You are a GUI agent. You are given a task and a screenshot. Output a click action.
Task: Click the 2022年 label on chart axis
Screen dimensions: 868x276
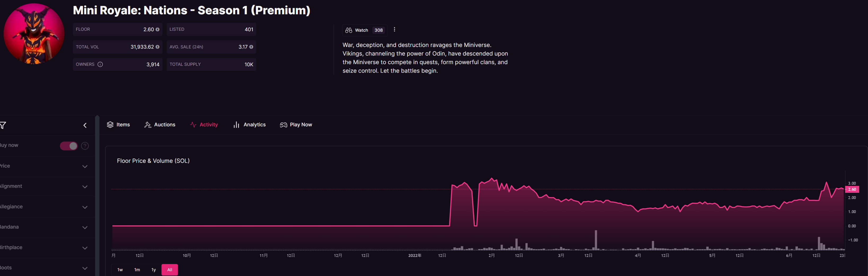click(415, 255)
